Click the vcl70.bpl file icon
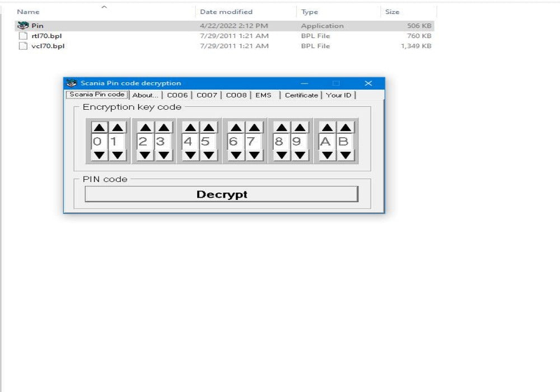Image resolution: width=560 pixels, height=392 pixels. [x=22, y=46]
